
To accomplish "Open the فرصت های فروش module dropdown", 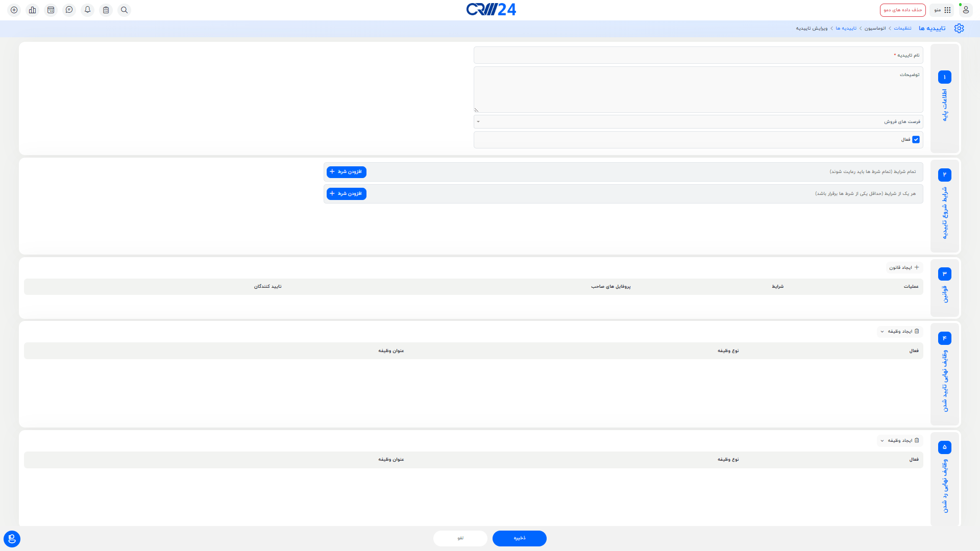I will (x=698, y=121).
